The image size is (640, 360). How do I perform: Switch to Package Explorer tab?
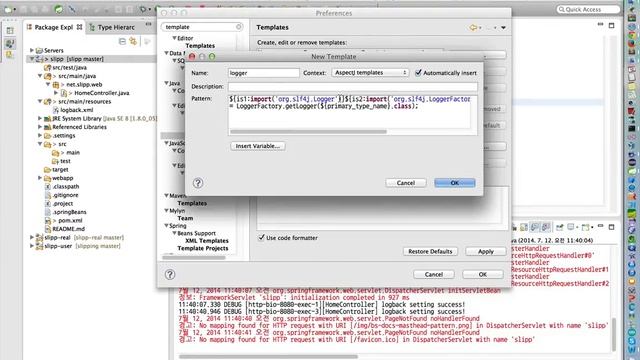pos(54,27)
